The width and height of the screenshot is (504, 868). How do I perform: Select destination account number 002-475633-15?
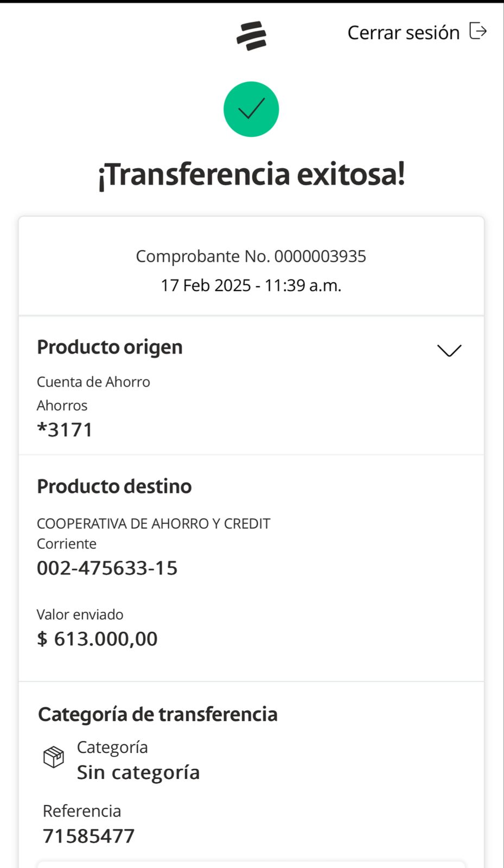pos(107,568)
